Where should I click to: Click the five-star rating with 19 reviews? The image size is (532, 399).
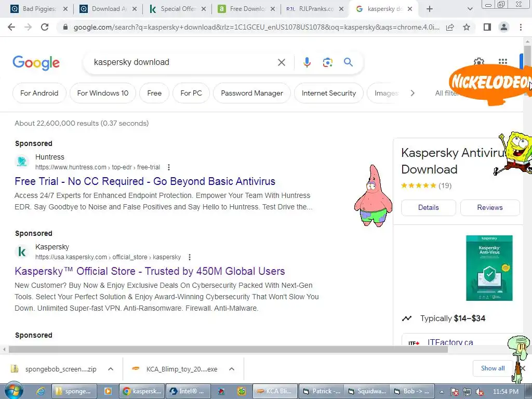426,185
